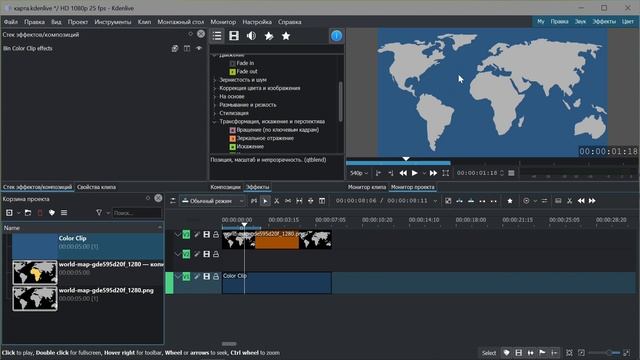640x360 pixels.
Task: Expand the Зернистость и шум effects category
Action: pos(215,80)
